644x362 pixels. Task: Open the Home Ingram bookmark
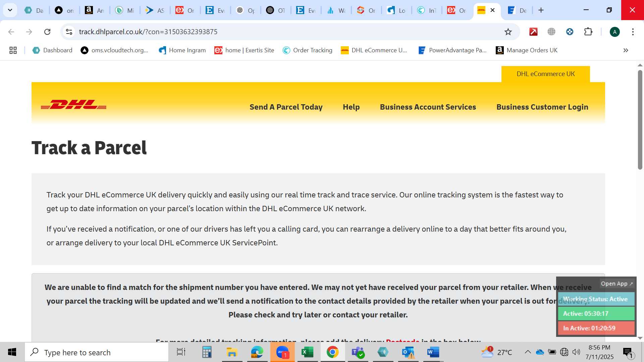click(182, 50)
